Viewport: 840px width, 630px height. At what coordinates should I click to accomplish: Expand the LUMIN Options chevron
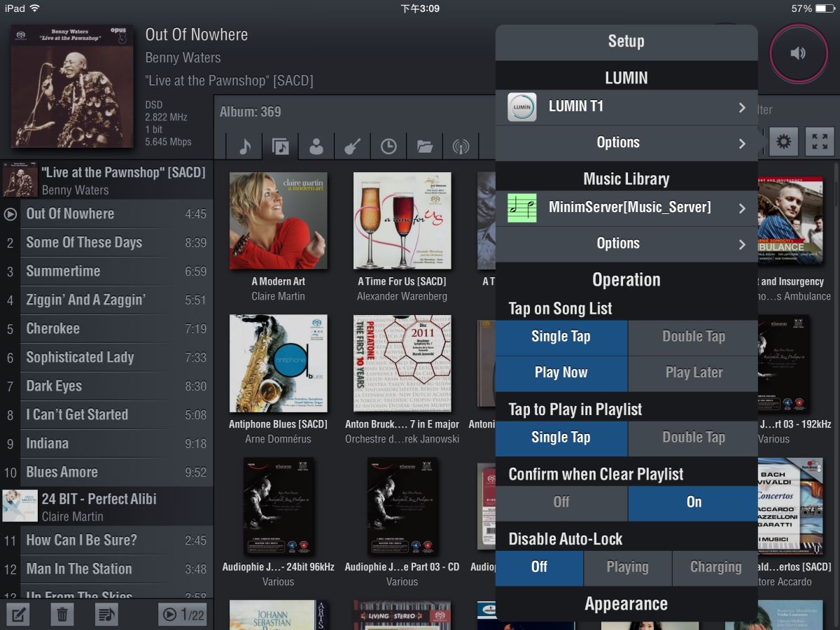click(x=742, y=143)
